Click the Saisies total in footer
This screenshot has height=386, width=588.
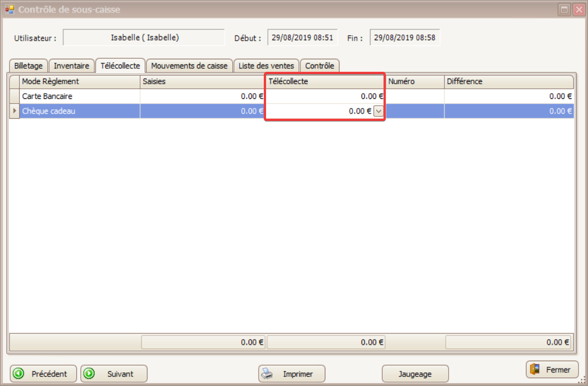(203, 342)
